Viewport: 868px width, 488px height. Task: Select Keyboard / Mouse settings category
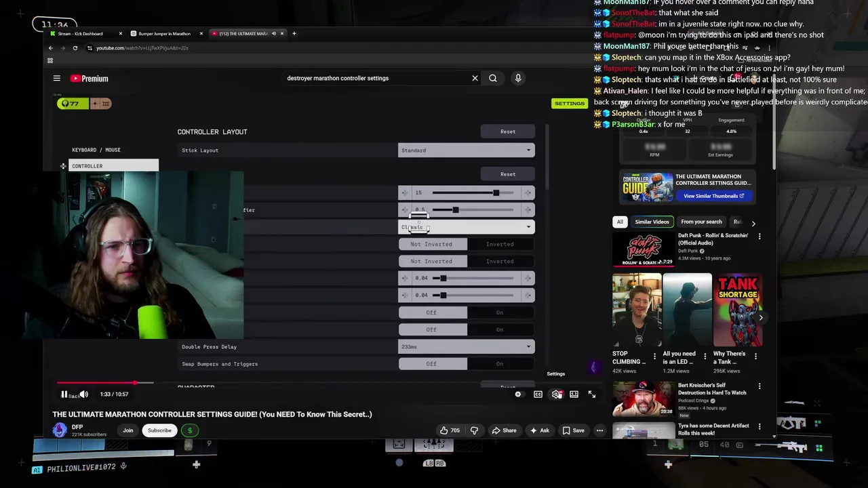click(96, 150)
